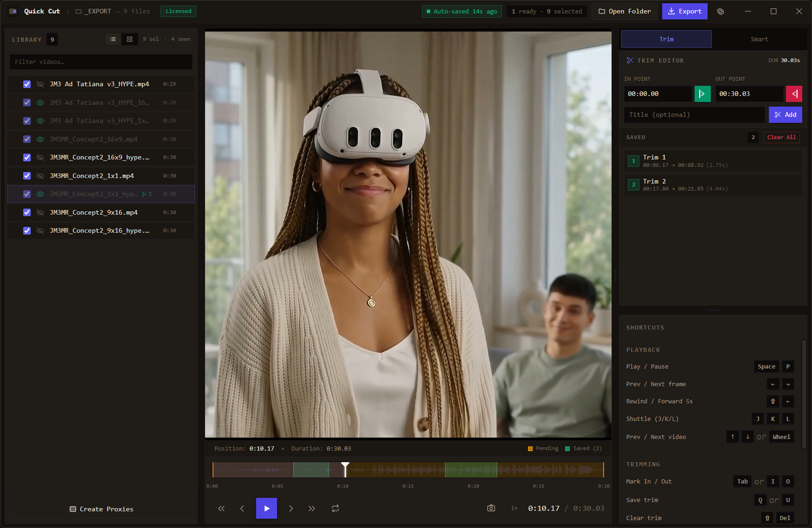
Task: Select saved Trim 1 entry
Action: 713,161
